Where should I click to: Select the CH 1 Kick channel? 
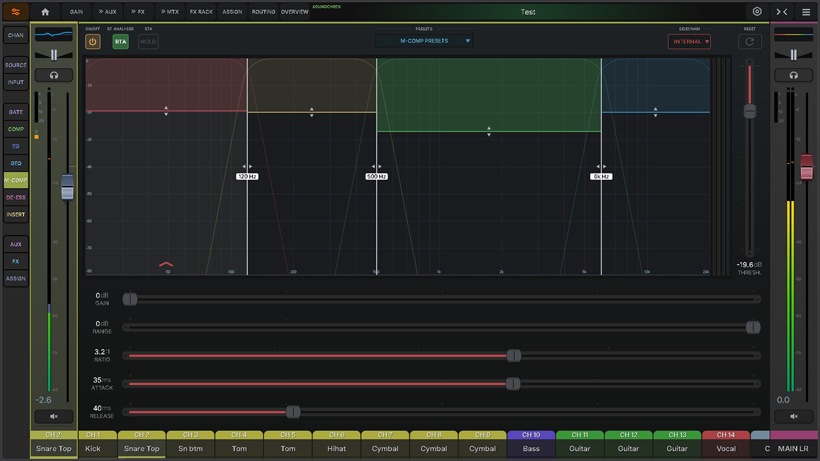pyautogui.click(x=93, y=443)
